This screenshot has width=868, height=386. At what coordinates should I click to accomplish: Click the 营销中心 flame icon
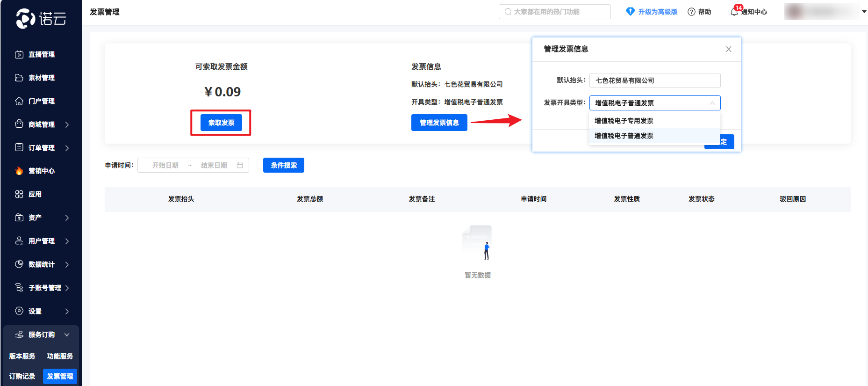tap(19, 171)
